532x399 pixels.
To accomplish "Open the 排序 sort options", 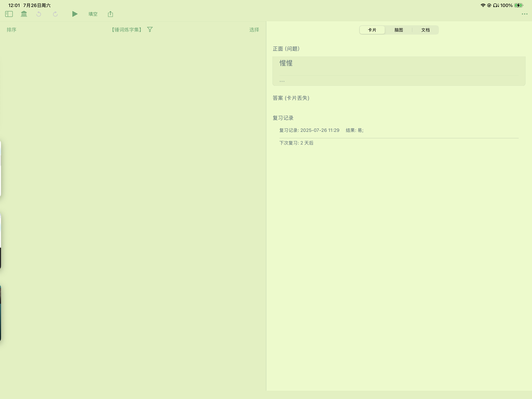I will tap(11, 30).
